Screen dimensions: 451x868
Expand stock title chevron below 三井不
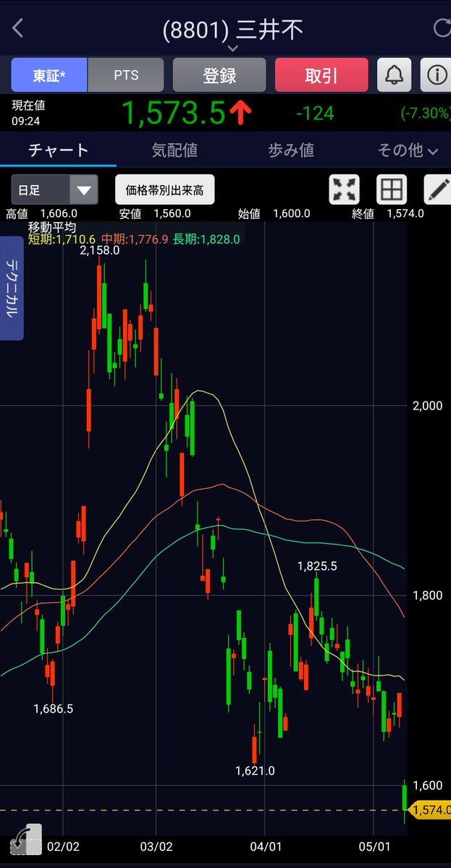pyautogui.click(x=232, y=48)
